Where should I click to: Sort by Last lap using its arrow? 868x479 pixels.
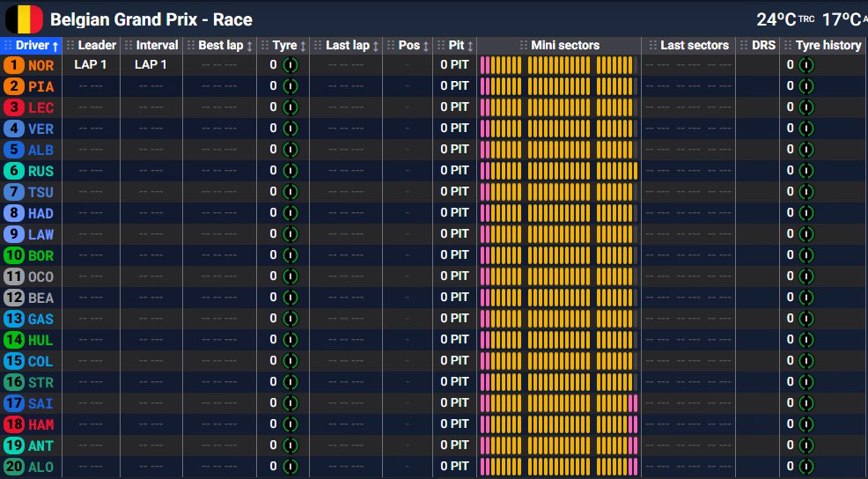click(x=376, y=46)
